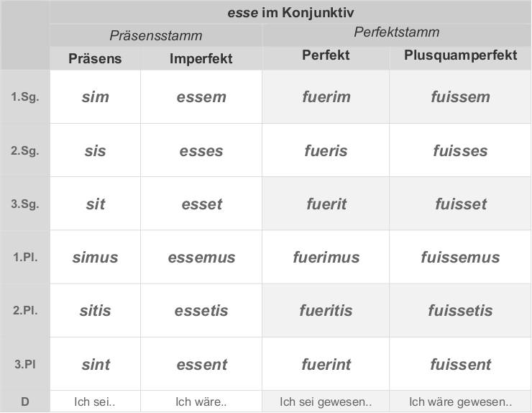Image resolution: width=532 pixels, height=413 pixels.
Task: Click the word "fueritis"
Action: point(326,311)
